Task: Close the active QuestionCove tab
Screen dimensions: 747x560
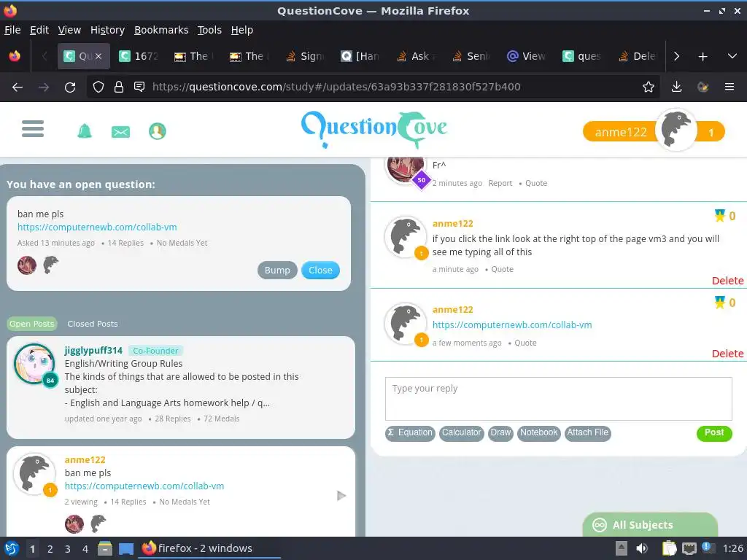Action: pyautogui.click(x=98, y=56)
